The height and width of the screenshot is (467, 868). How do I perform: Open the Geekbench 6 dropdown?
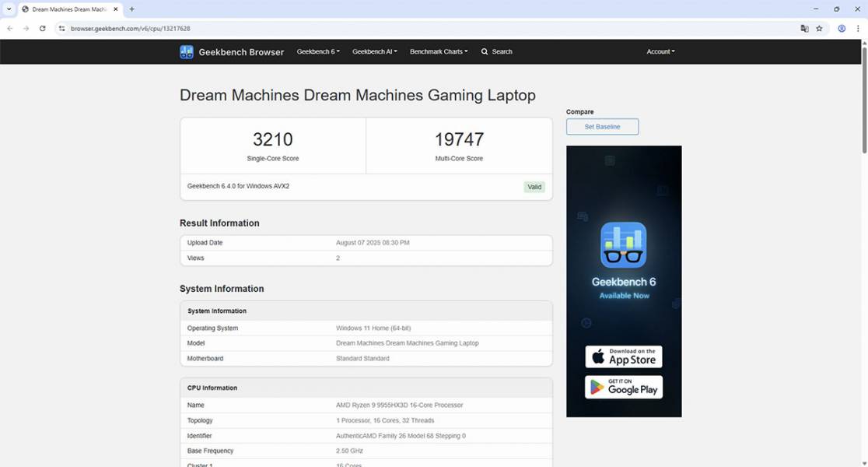click(x=317, y=51)
